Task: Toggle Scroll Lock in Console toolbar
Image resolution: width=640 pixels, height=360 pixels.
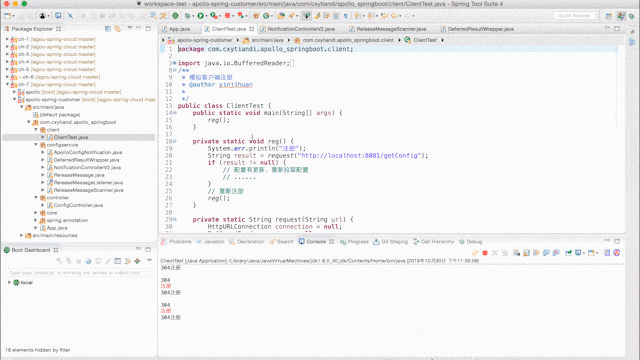Action: [x=527, y=253]
